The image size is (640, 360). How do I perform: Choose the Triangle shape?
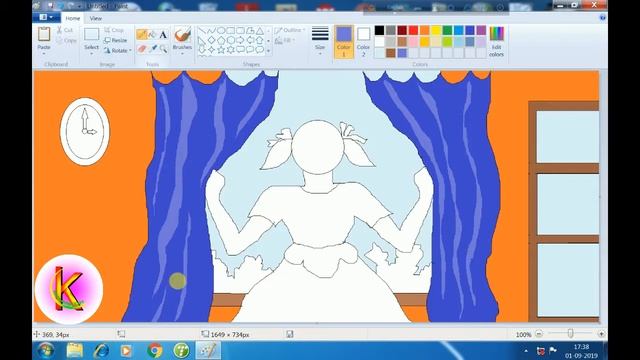click(x=260, y=31)
